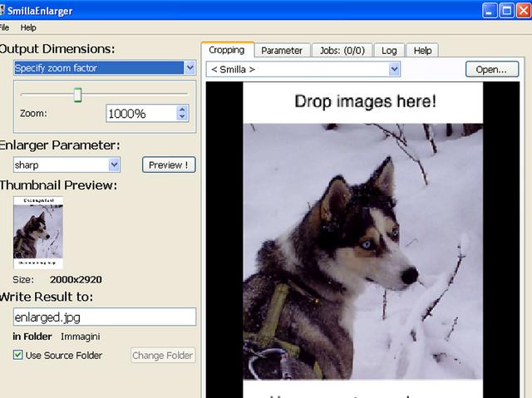Expand the < Smilla > image dropdown
Image resolution: width=532 pixels, height=398 pixels.
(394, 70)
